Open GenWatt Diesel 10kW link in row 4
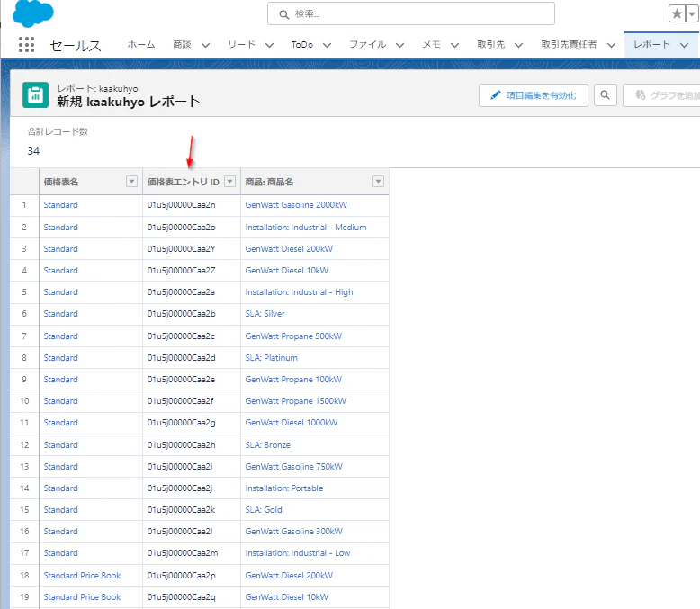Viewport: 700px width, 609px height. click(x=287, y=271)
